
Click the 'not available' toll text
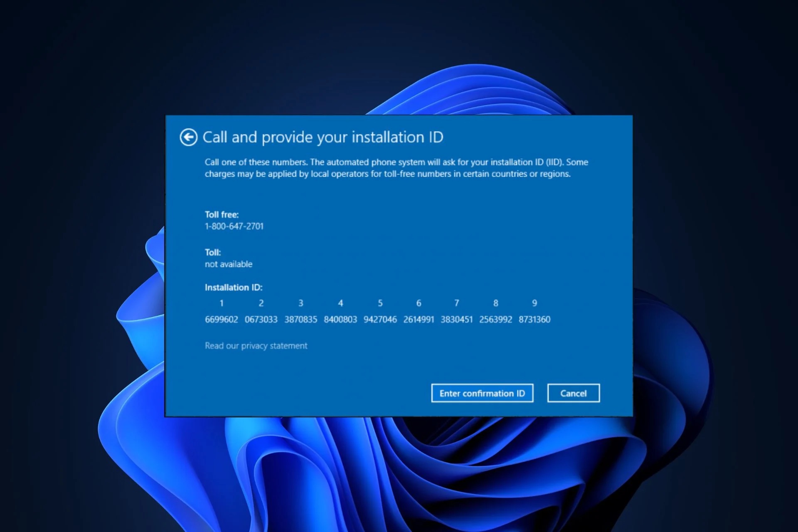229,264
